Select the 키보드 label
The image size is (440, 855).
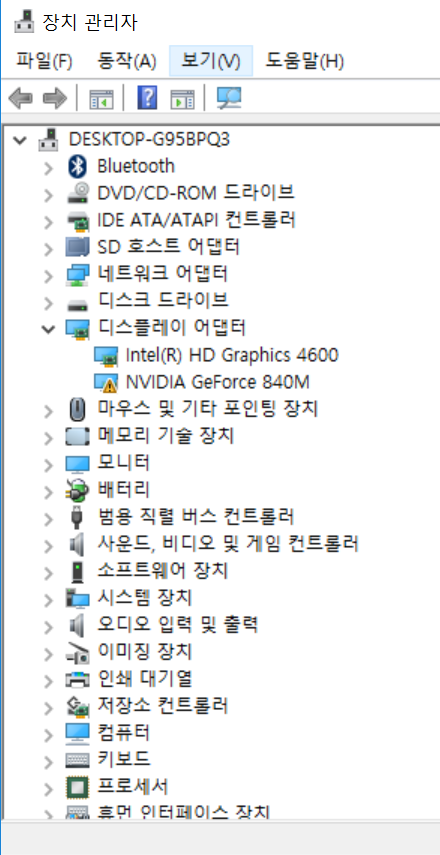pos(124,760)
